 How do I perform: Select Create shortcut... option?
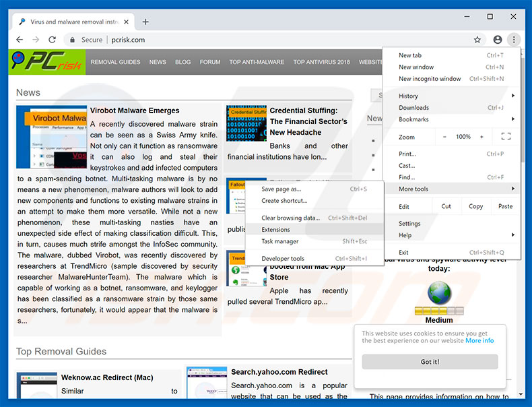coord(314,201)
